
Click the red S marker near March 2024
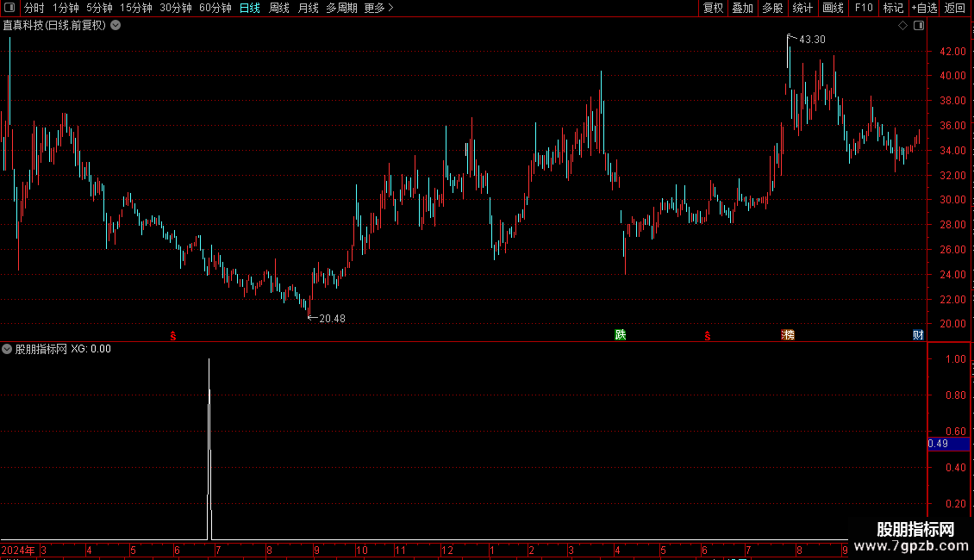point(173,336)
